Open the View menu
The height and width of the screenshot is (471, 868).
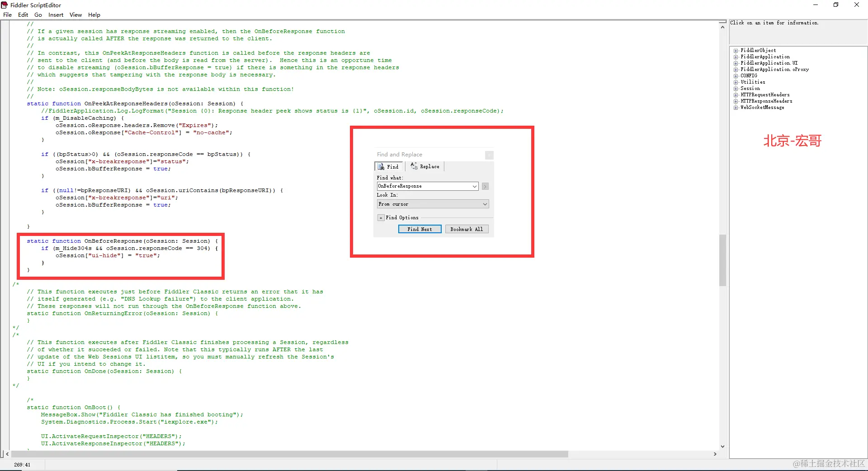point(75,14)
